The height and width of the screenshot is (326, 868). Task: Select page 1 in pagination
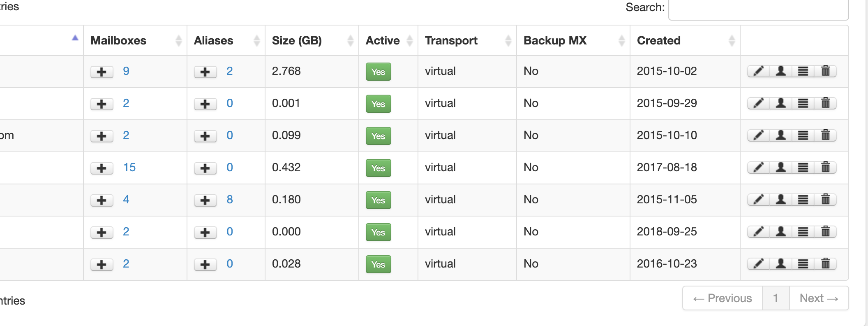776,298
